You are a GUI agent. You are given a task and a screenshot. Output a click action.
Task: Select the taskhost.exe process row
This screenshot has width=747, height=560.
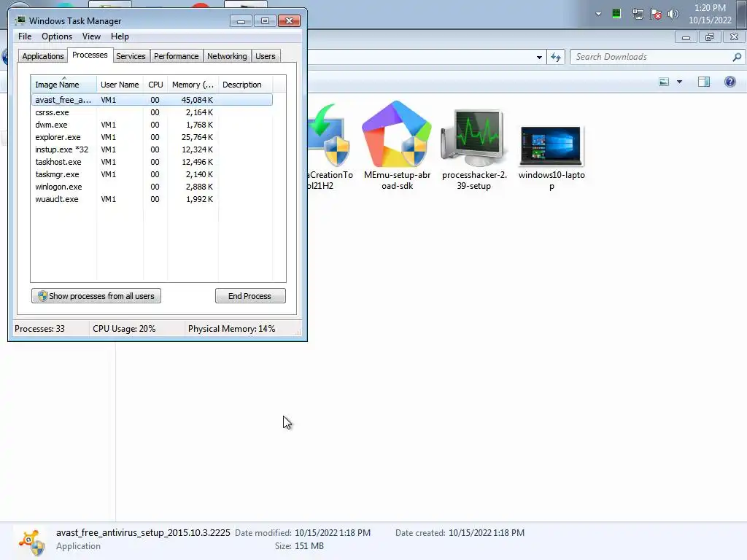coord(152,162)
